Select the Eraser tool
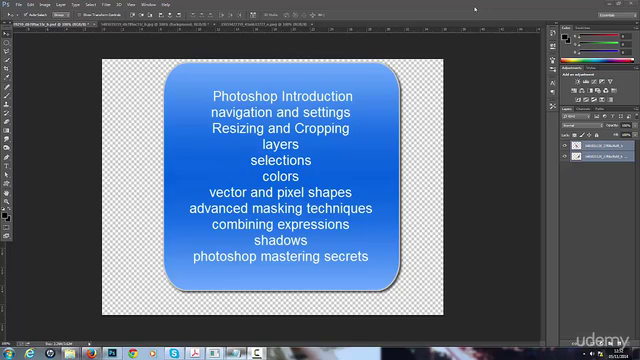Screen dimensions: 640x360 [x=6, y=122]
